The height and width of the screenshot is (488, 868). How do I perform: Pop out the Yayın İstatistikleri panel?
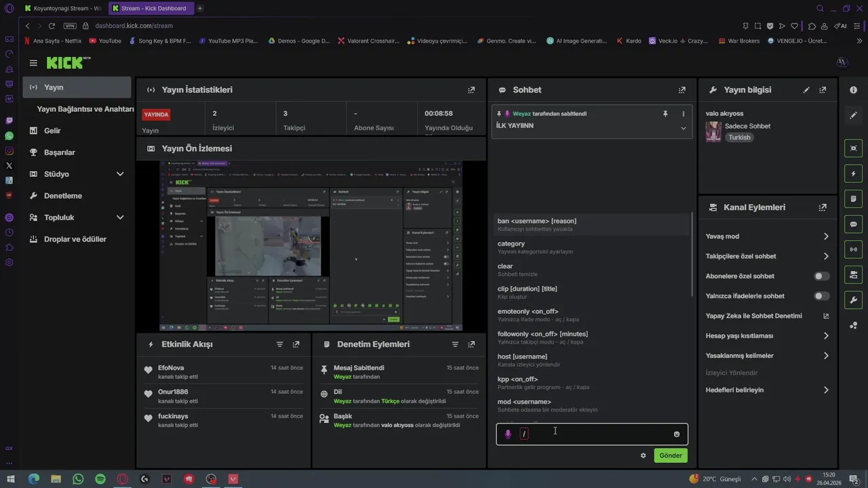point(471,90)
